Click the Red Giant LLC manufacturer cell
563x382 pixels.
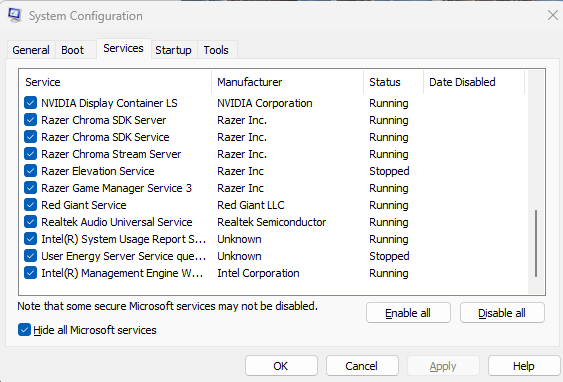(x=251, y=205)
